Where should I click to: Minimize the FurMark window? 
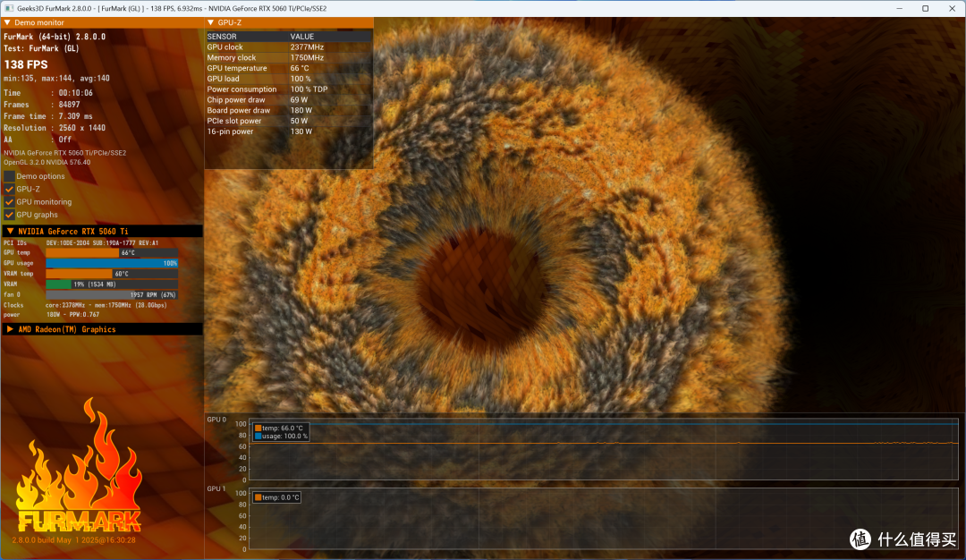coord(900,9)
